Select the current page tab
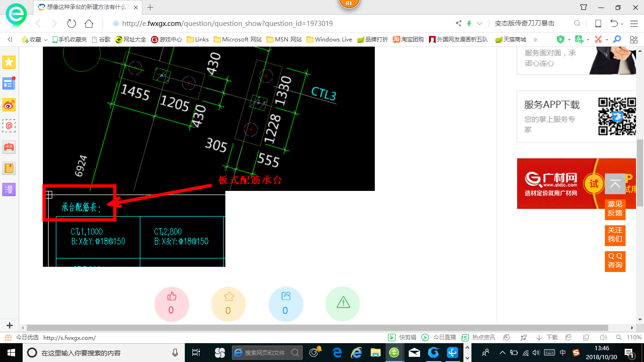Image resolution: width=644 pixels, height=362 pixels. click(87, 7)
